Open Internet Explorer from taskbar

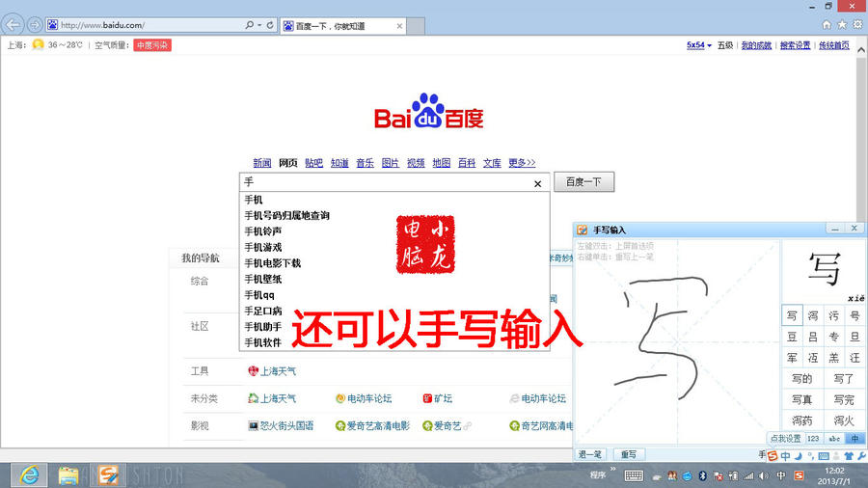(x=29, y=475)
